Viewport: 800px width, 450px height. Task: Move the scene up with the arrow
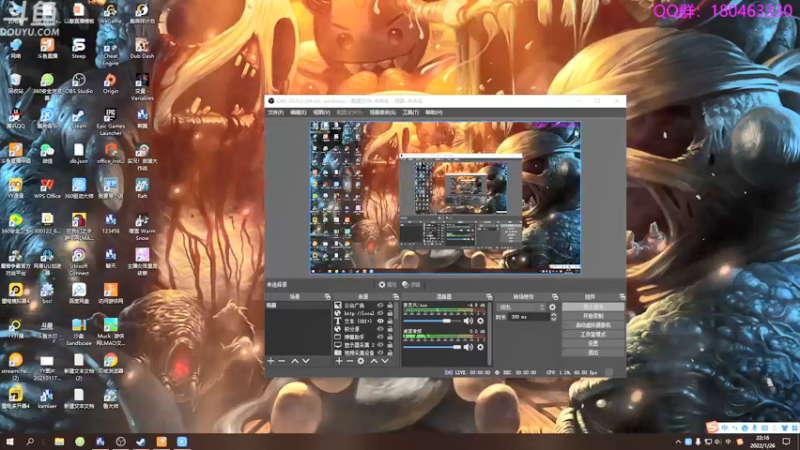tap(295, 361)
